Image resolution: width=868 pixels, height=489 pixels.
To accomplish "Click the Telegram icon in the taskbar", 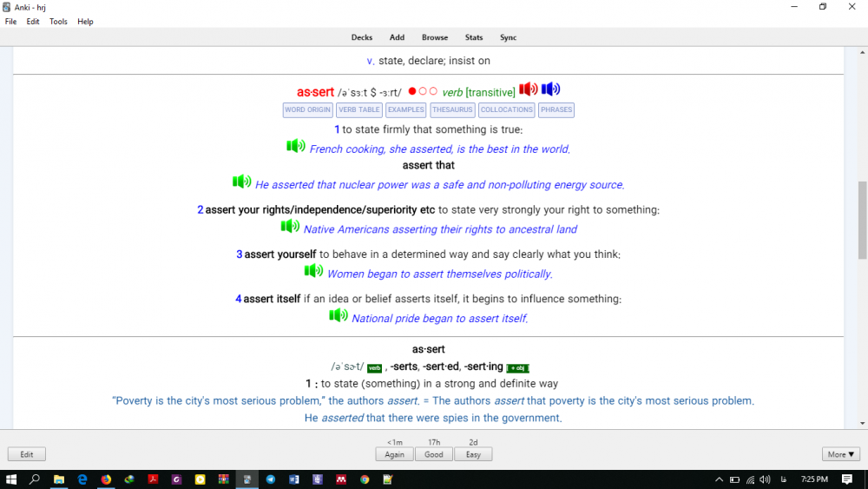I will 270,479.
